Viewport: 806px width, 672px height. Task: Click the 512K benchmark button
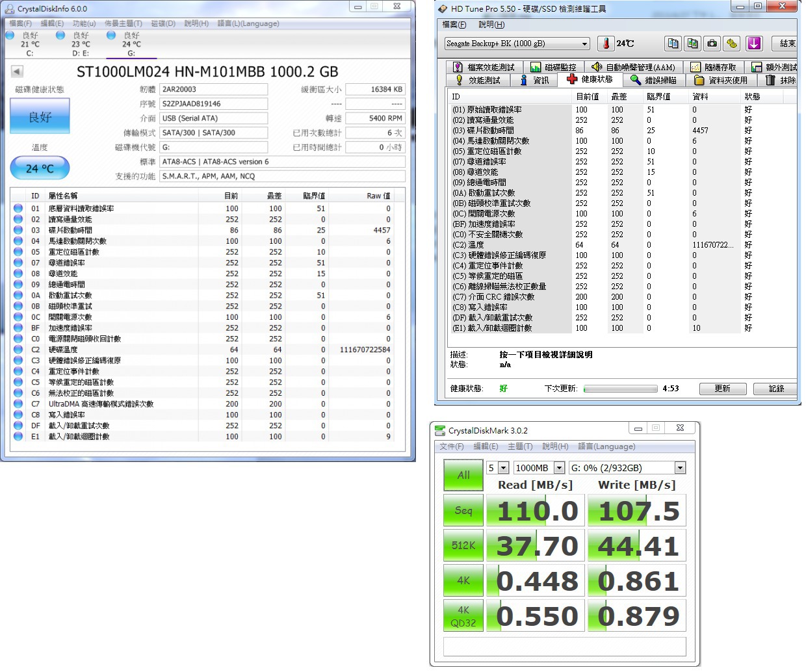pyautogui.click(x=463, y=545)
